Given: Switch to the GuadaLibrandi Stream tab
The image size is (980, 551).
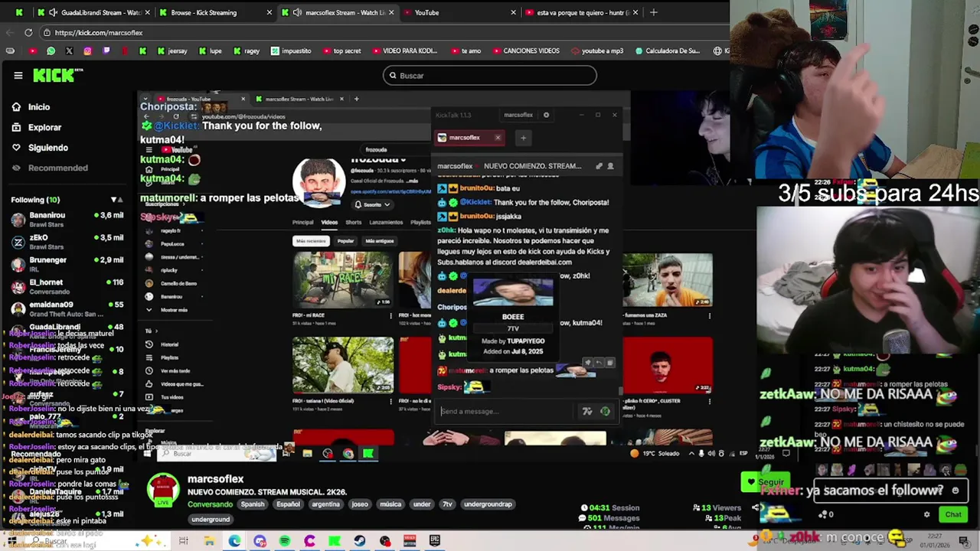Looking at the screenshot, I should [x=95, y=12].
